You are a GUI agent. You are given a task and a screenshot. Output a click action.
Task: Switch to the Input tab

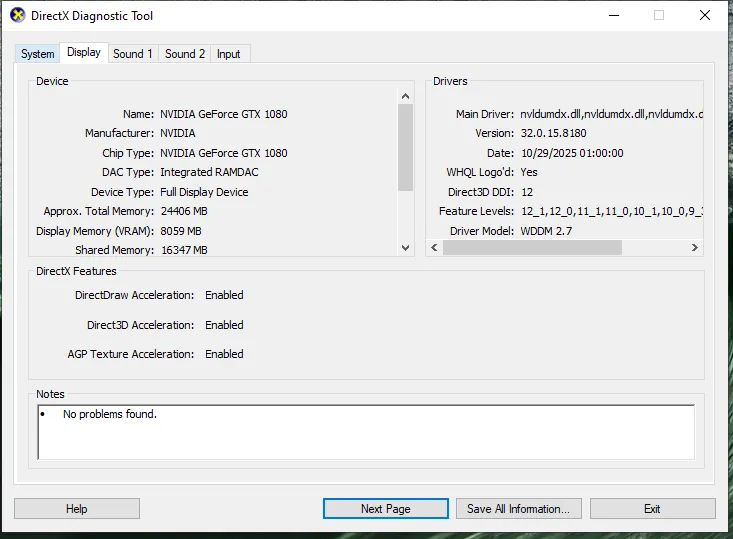228,54
